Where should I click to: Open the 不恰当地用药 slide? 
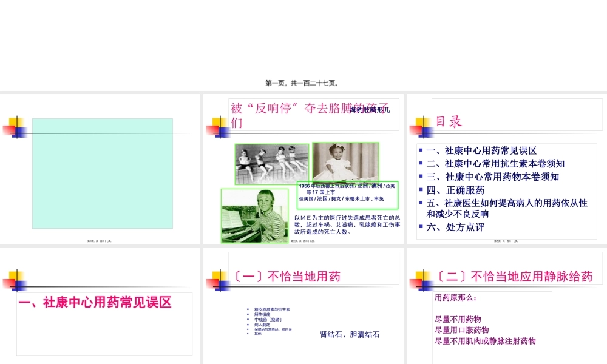(x=303, y=303)
